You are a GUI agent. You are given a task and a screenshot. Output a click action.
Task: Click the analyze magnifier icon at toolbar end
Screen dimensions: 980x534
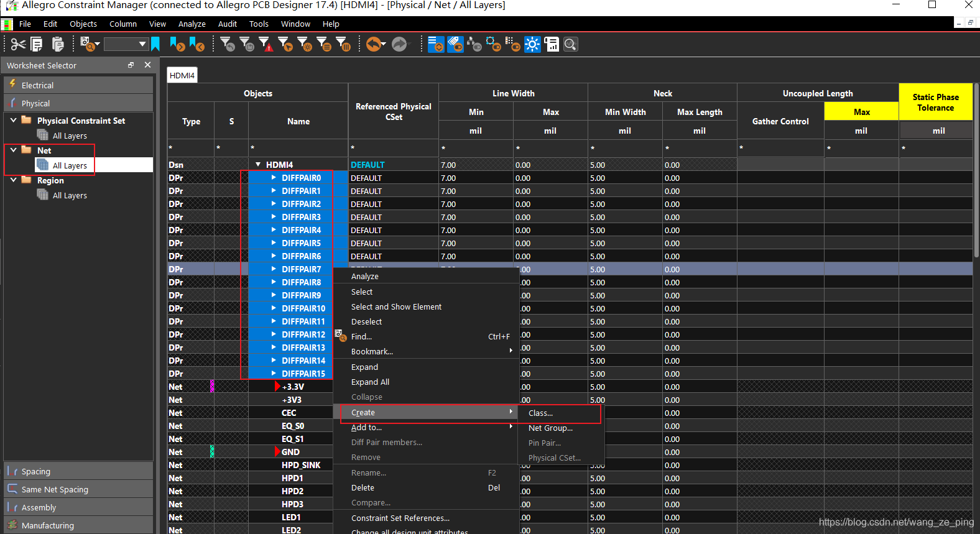(571, 45)
